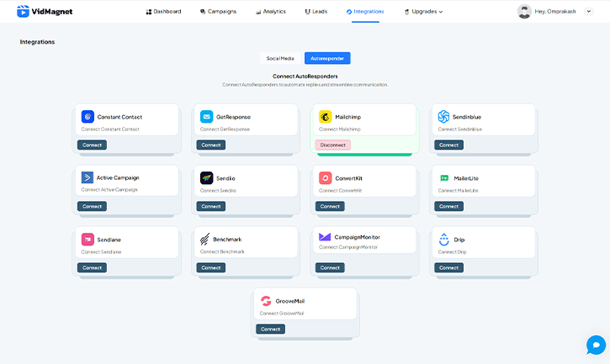The height and width of the screenshot is (364, 610).
Task: Connect MailerLite
Action: click(448, 207)
